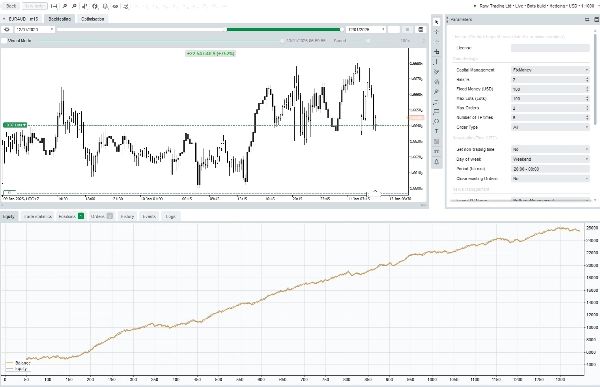
Task: Open the Close trades dropdown set to No
Action: 550,179
